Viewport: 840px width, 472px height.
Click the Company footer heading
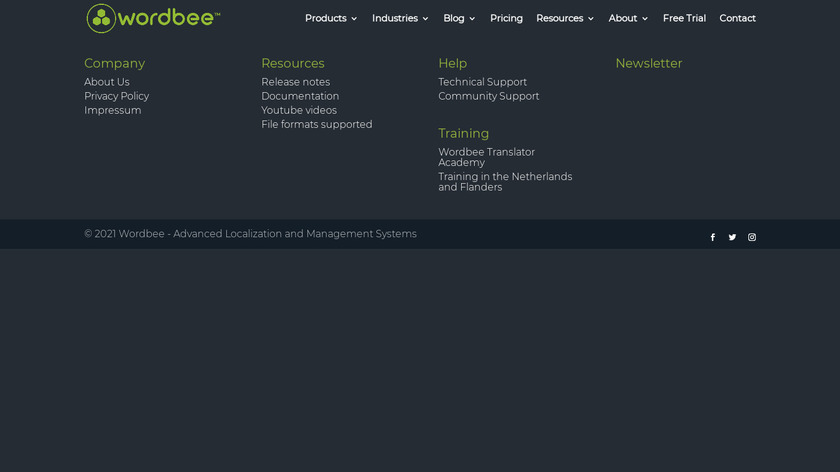pyautogui.click(x=115, y=63)
